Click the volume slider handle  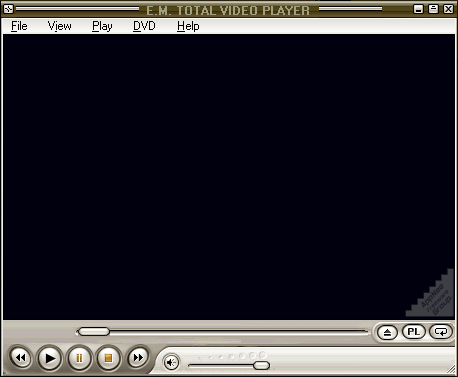tap(261, 365)
